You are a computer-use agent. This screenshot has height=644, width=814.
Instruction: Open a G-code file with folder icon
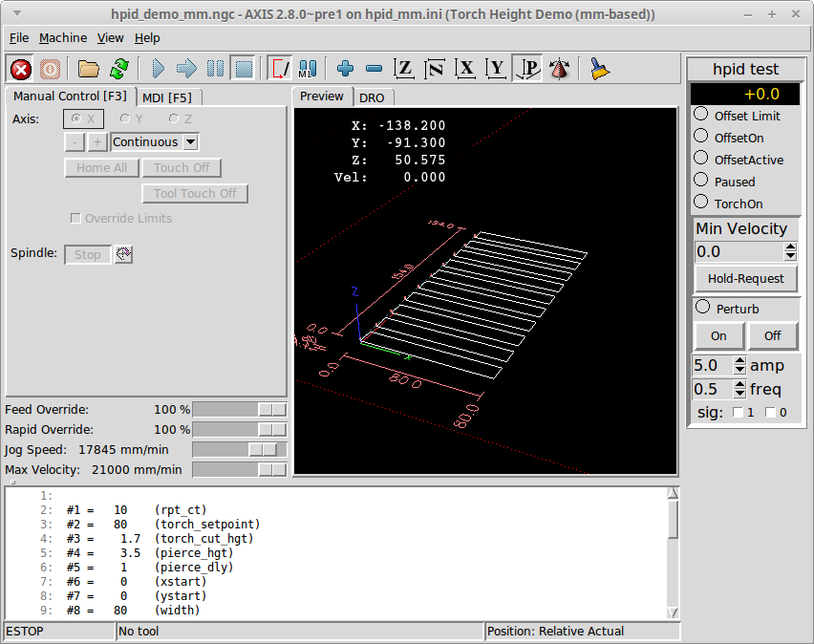88,69
